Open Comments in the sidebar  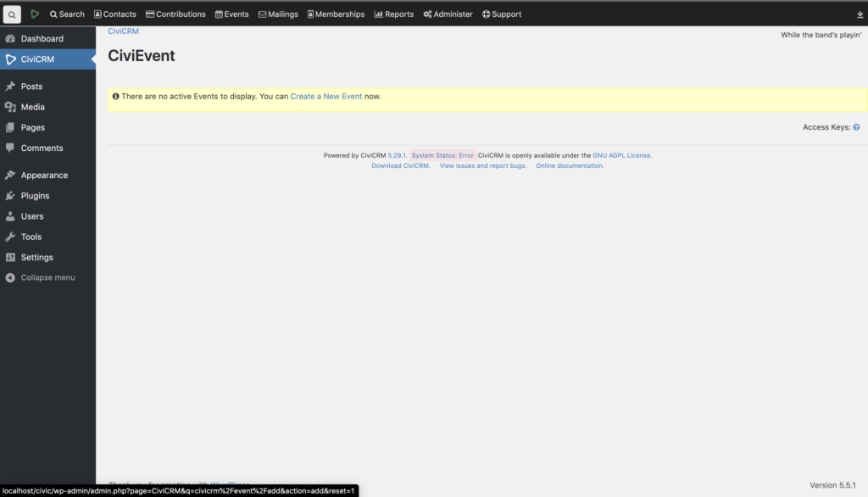coord(47,148)
